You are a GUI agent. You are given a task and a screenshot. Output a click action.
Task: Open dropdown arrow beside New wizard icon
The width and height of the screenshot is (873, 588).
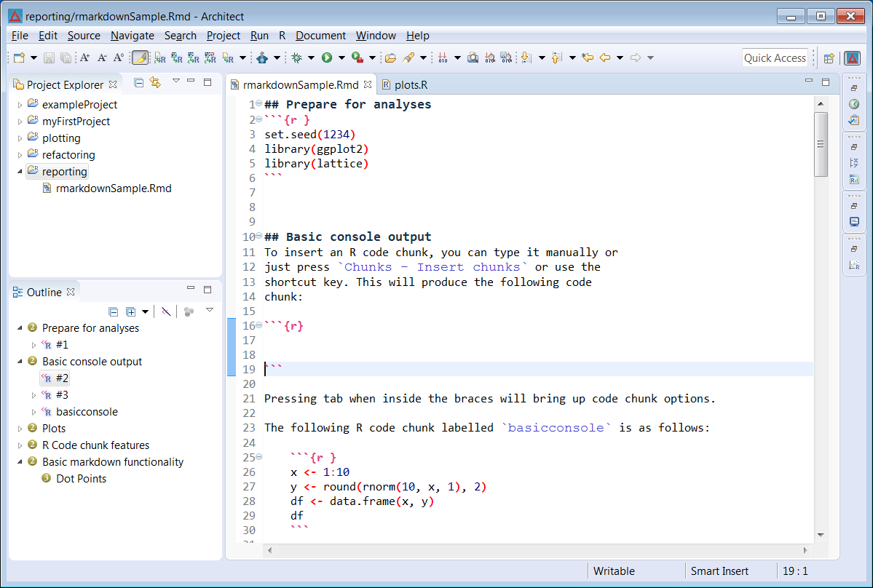tap(33, 58)
